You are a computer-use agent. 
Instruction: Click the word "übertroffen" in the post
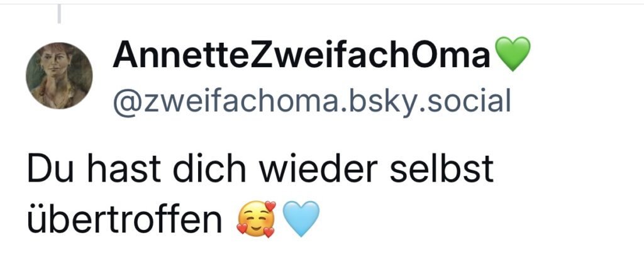(125, 220)
